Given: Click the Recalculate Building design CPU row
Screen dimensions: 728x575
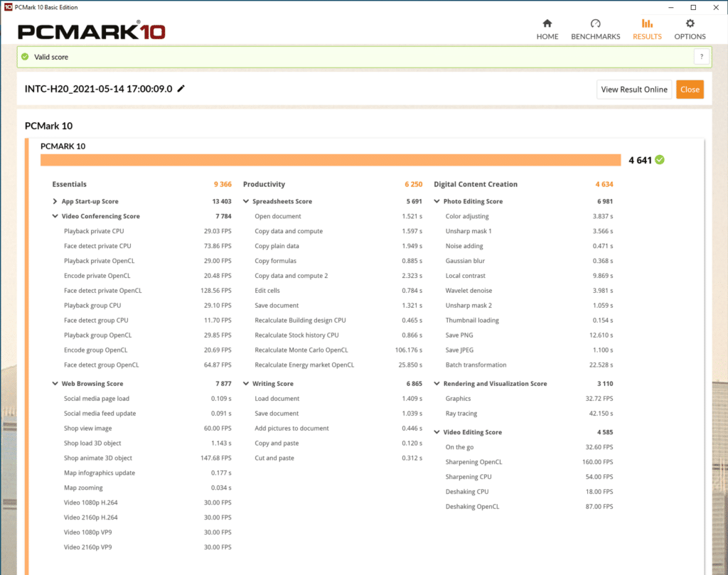Looking at the screenshot, I should tap(338, 320).
